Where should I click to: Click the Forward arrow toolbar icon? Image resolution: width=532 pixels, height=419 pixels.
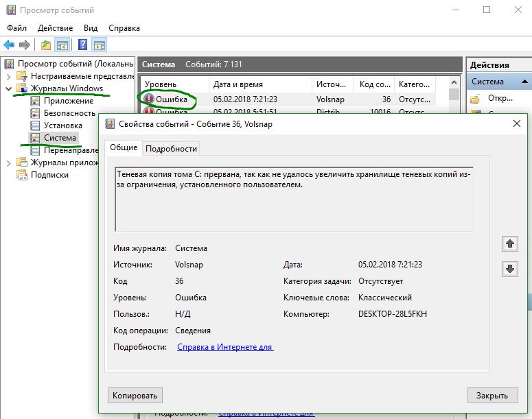point(25,45)
